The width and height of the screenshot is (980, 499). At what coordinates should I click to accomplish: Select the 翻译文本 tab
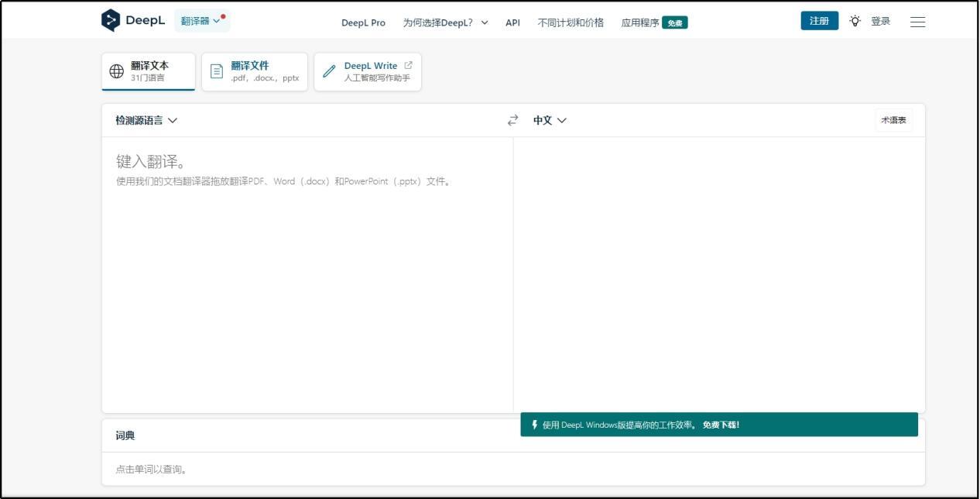click(x=149, y=71)
